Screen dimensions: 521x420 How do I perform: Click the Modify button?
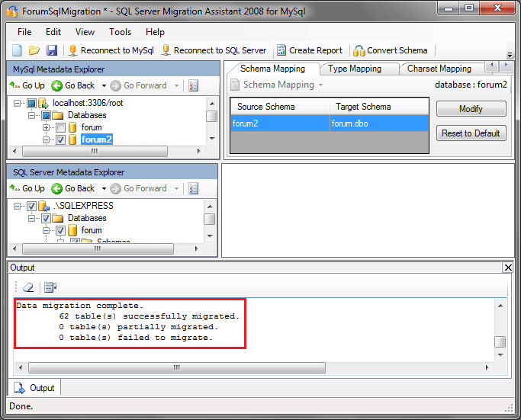(471, 109)
